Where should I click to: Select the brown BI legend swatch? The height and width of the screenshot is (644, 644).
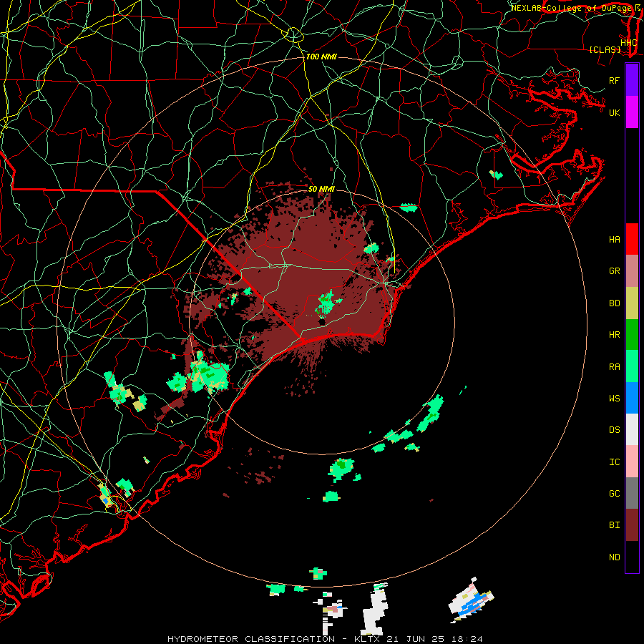[632, 525]
